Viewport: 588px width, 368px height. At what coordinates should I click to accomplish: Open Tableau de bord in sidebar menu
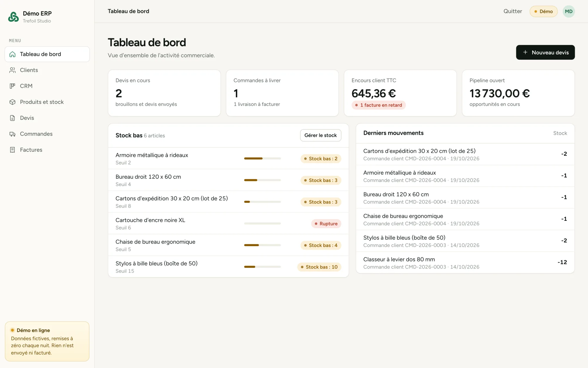[47, 54]
